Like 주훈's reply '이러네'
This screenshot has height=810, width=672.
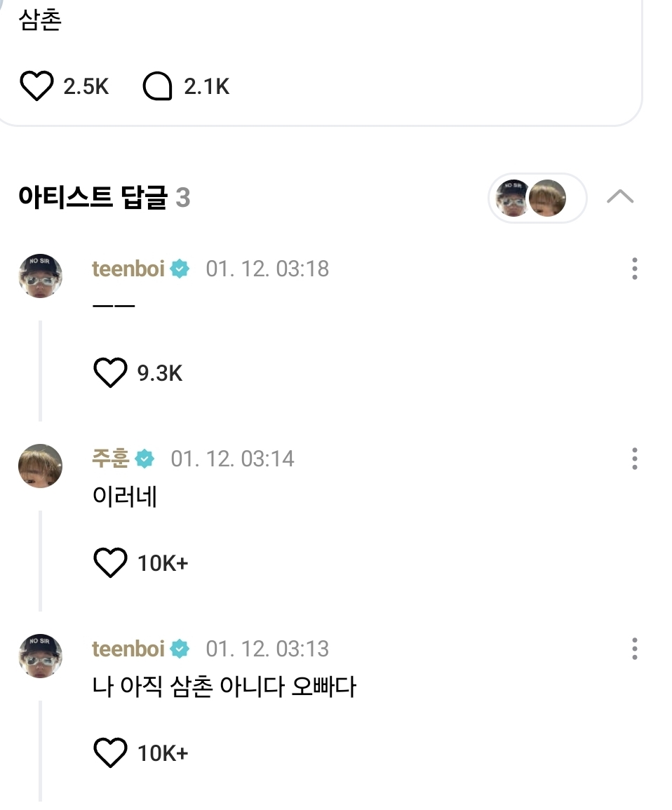110,563
